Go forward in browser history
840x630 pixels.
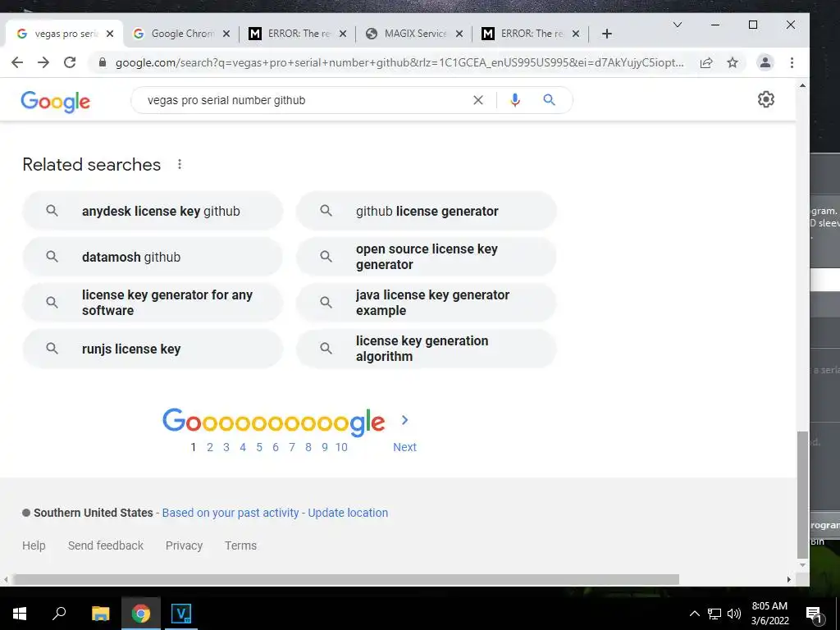point(43,62)
